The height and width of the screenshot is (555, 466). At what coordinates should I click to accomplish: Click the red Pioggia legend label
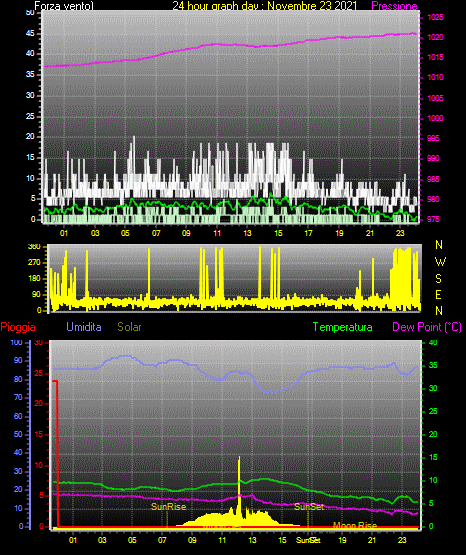(x=18, y=327)
